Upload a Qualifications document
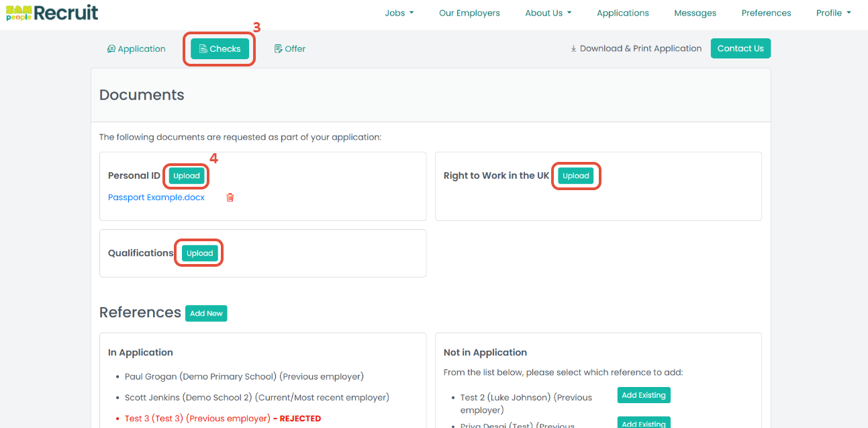Screen dimensions: 868x428 tap(199, 253)
